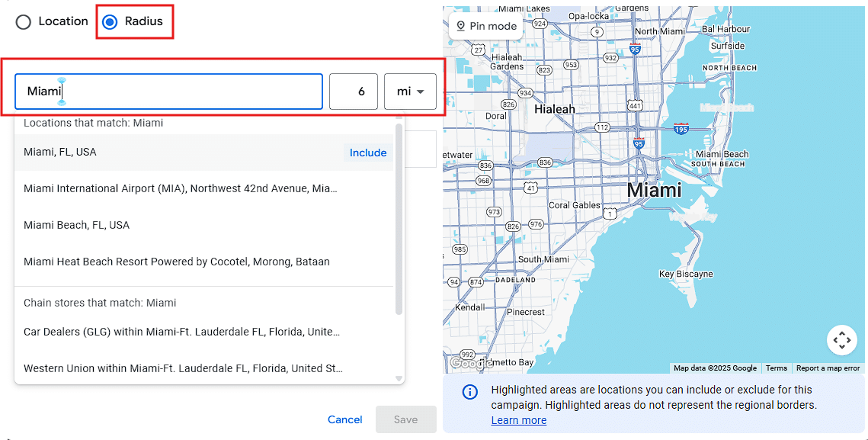The width and height of the screenshot is (868, 440).
Task: Click the route 976 shield on map
Action: 535,224
